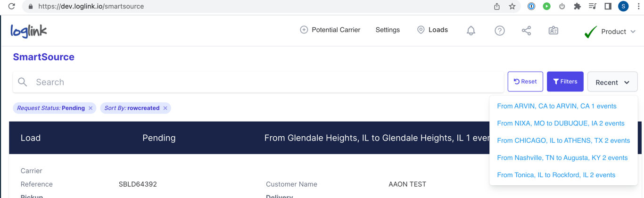Select From NIXA, MO to DUBUQUE, IA
Screen dimensions: 644x198
coord(561,124)
